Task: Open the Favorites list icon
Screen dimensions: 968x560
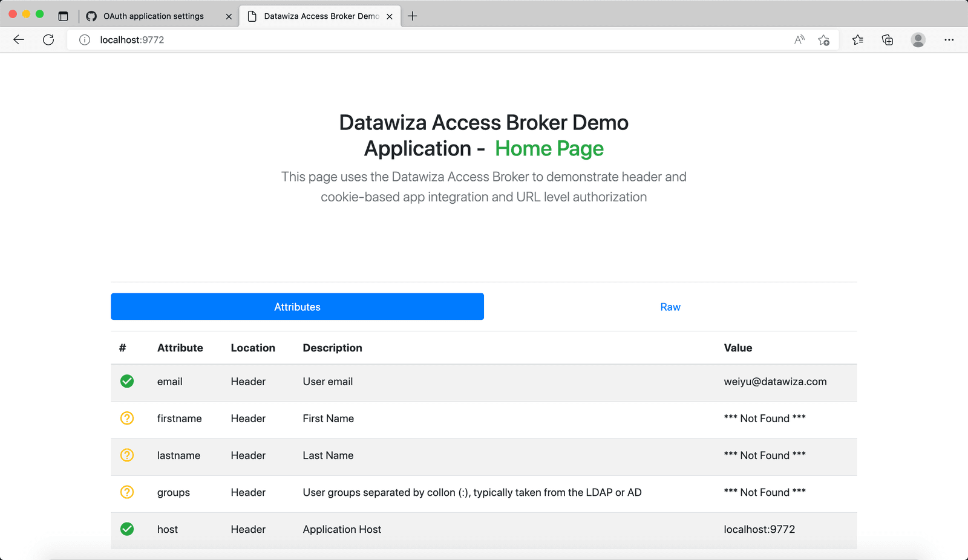Action: (857, 40)
